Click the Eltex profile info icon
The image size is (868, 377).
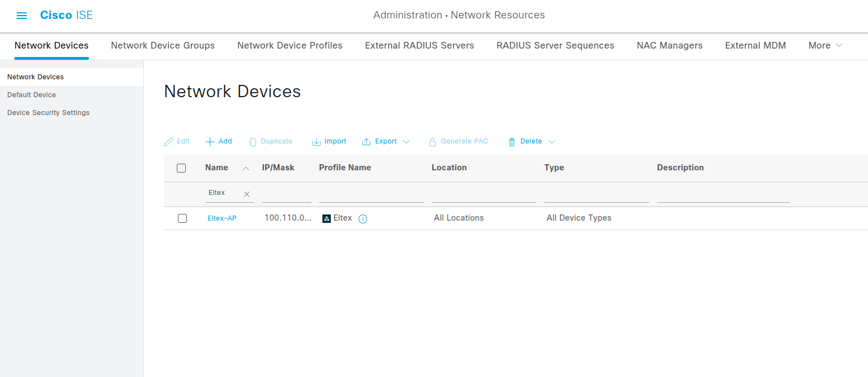[x=363, y=219]
